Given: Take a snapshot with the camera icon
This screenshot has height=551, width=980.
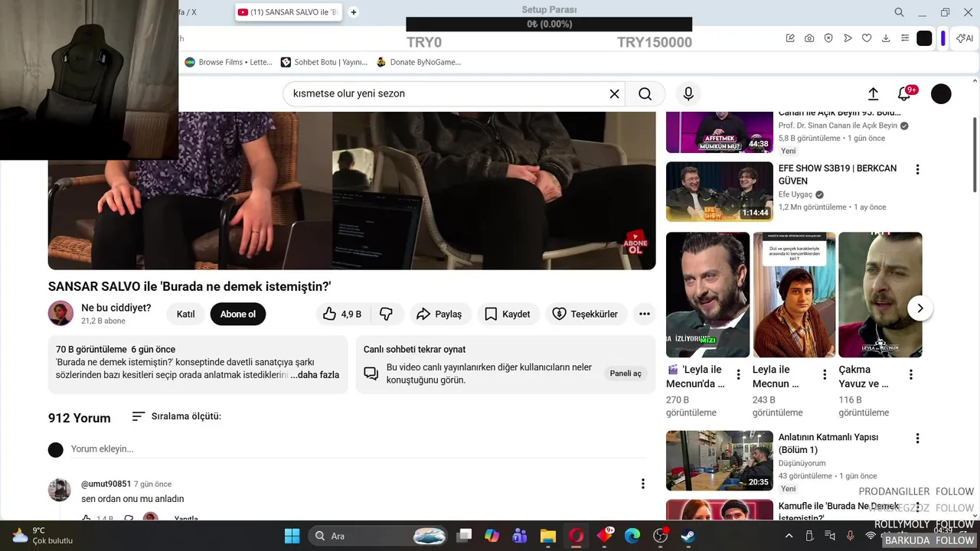Looking at the screenshot, I should tap(809, 38).
